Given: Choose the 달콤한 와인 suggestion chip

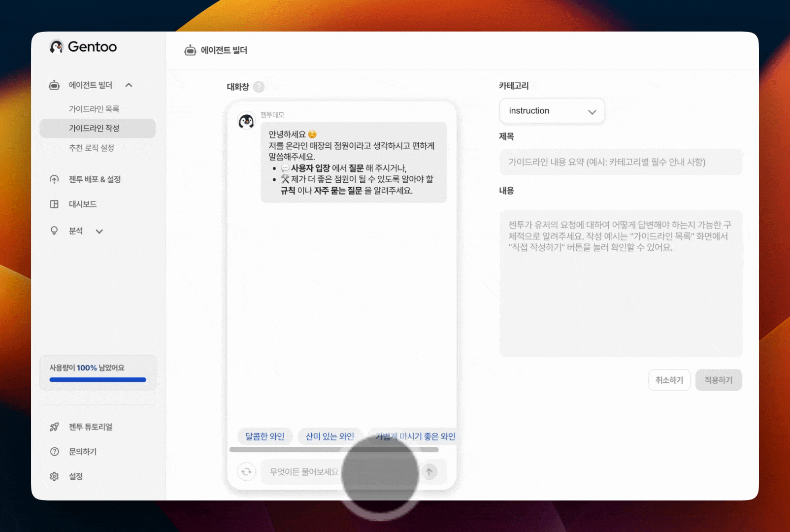Looking at the screenshot, I should tap(265, 436).
